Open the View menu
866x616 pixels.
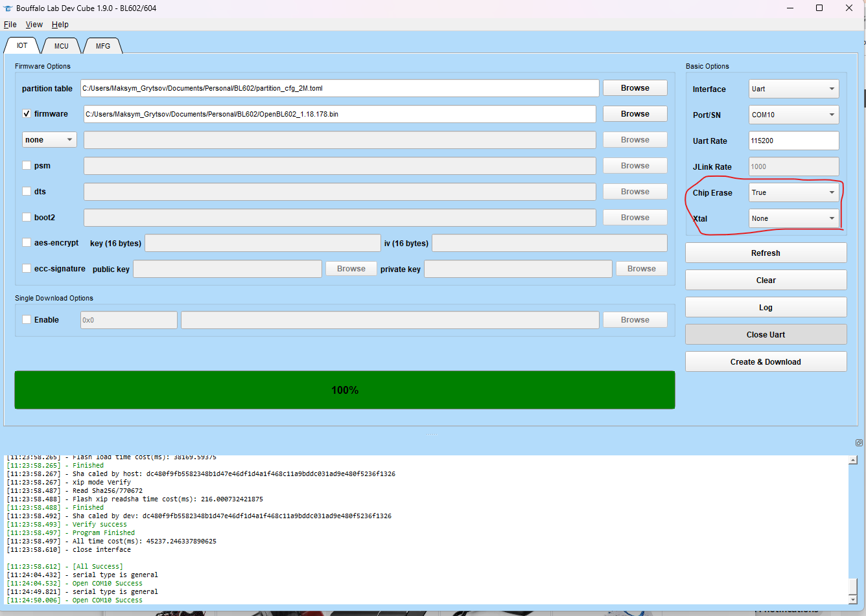pyautogui.click(x=34, y=25)
